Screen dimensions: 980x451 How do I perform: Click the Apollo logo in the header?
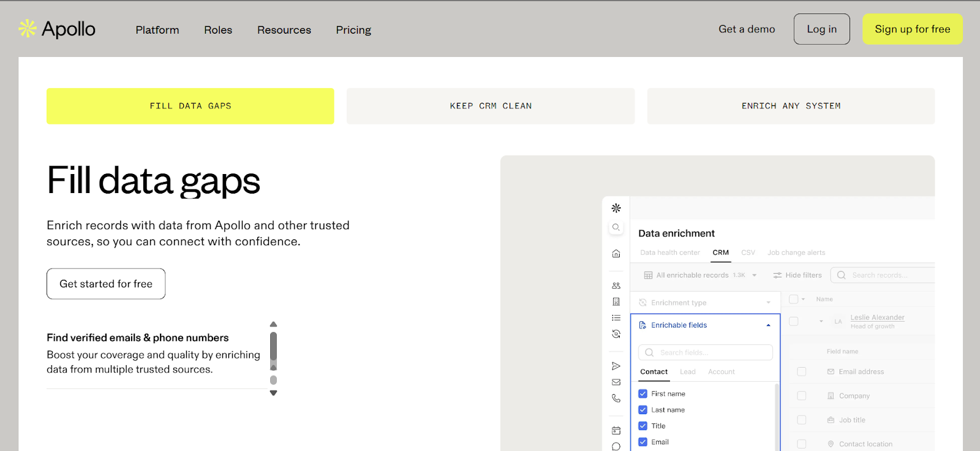pyautogui.click(x=57, y=29)
